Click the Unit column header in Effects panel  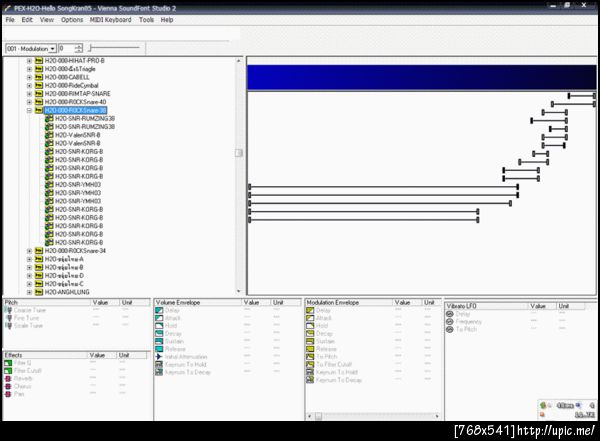tap(132, 355)
